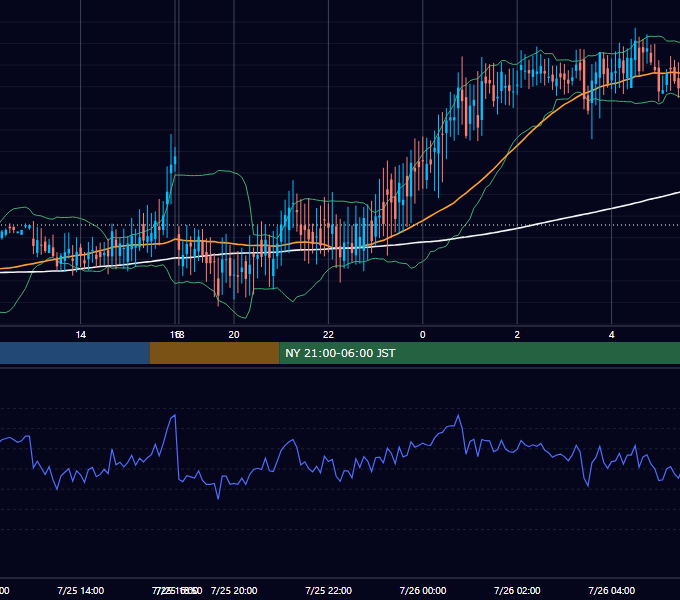Screen dimensions: 680x600
Task: Click the "0" hour label on price chart axis
Action: click(422, 335)
